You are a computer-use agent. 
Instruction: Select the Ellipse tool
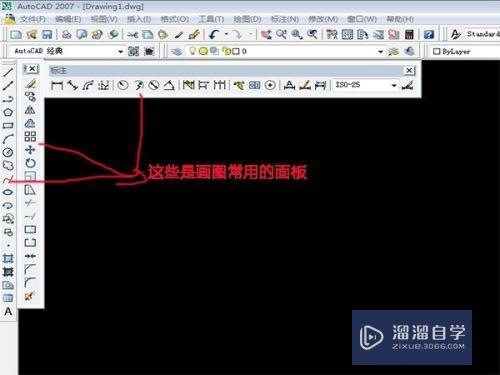(x=8, y=192)
